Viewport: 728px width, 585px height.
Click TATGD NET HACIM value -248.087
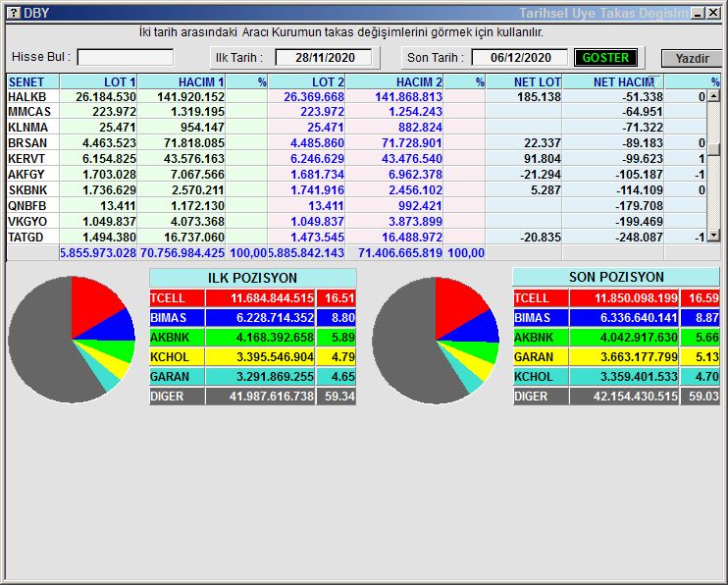(639, 238)
